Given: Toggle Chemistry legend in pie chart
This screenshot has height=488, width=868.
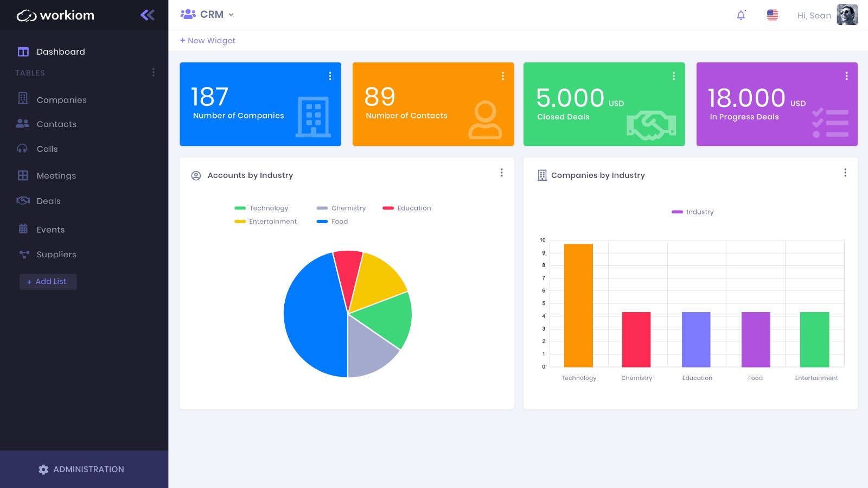Looking at the screenshot, I should tap(341, 208).
